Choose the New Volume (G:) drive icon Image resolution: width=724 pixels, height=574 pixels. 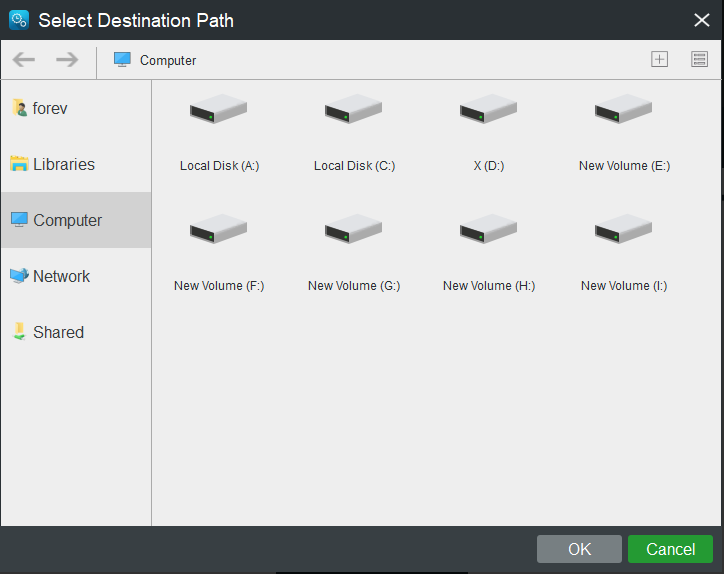pyautogui.click(x=353, y=229)
